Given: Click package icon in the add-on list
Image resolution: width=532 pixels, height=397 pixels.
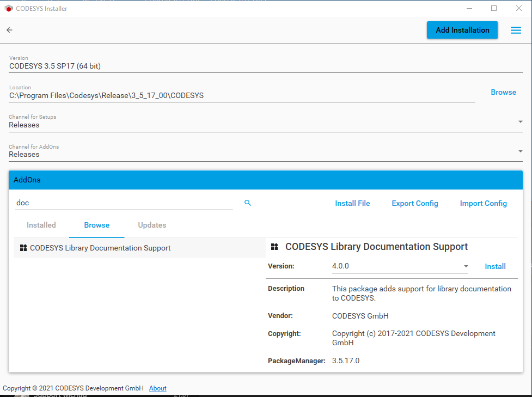Looking at the screenshot, I should (23, 248).
